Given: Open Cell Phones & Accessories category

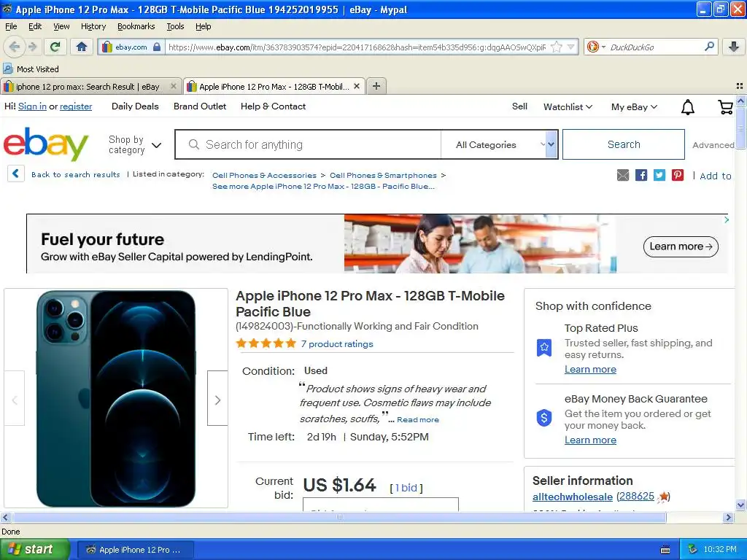Looking at the screenshot, I should tap(264, 175).
